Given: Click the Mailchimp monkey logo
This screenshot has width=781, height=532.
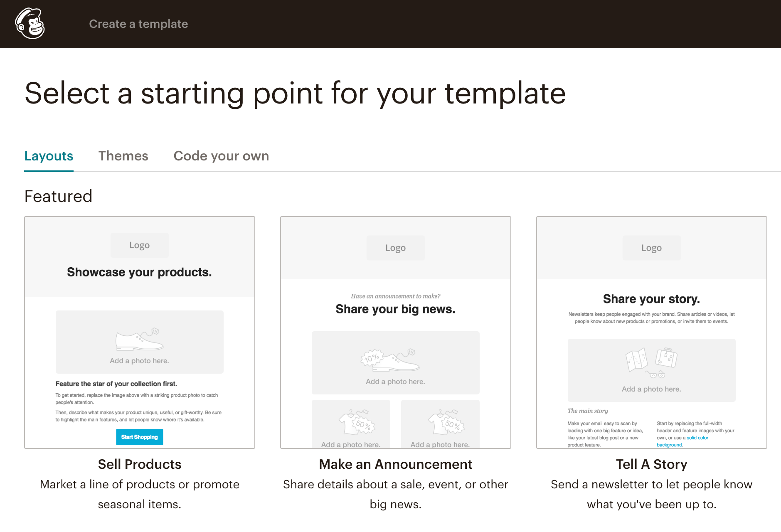Looking at the screenshot, I should point(30,24).
